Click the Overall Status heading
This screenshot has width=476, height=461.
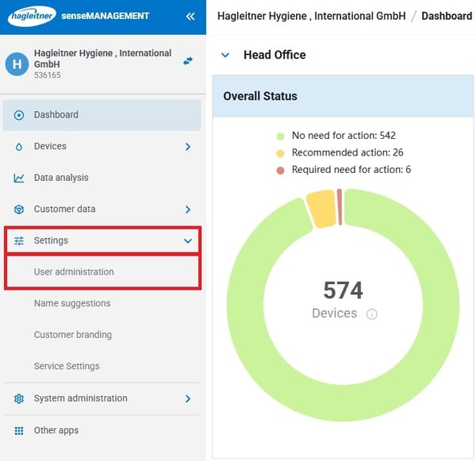[x=260, y=96]
